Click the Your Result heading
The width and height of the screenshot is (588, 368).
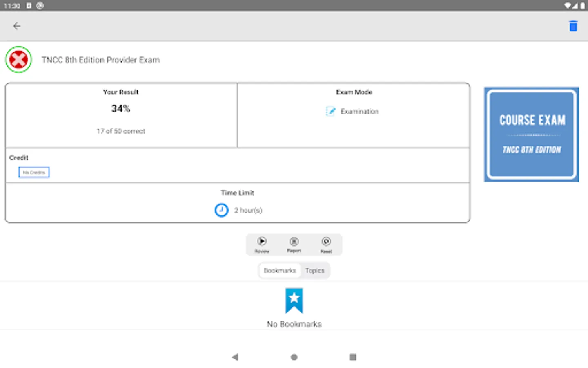[121, 92]
